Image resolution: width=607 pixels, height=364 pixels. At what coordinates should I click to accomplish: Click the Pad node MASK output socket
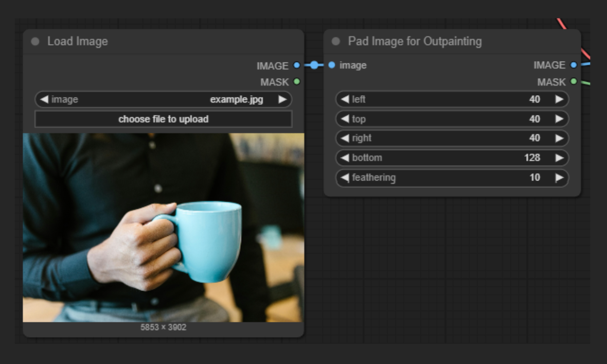(x=574, y=82)
